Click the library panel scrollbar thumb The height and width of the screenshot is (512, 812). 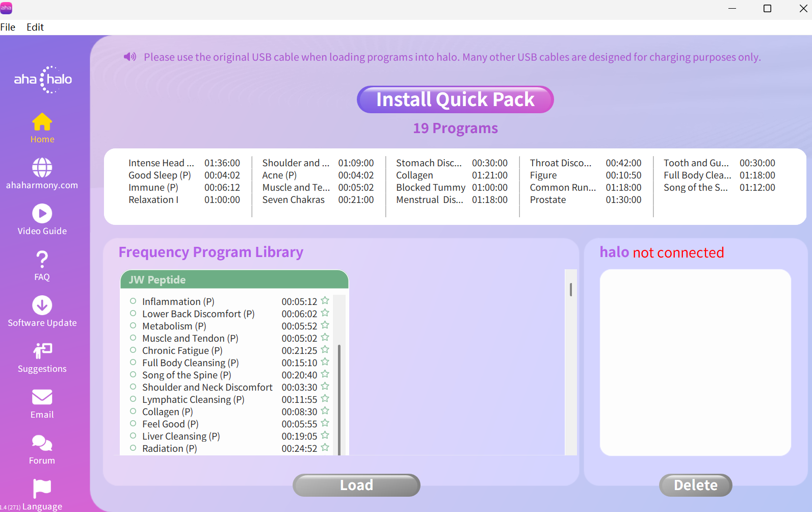pos(571,290)
